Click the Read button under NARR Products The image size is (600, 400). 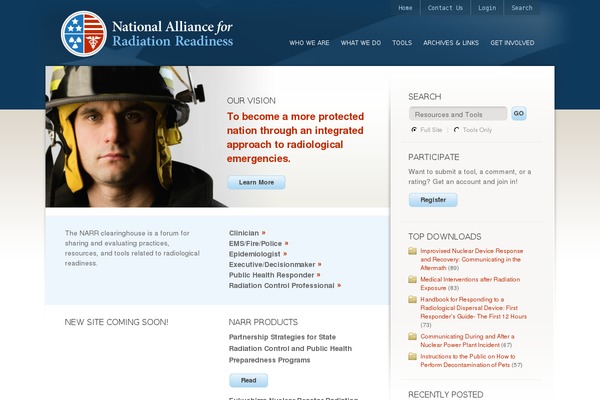pos(249,380)
